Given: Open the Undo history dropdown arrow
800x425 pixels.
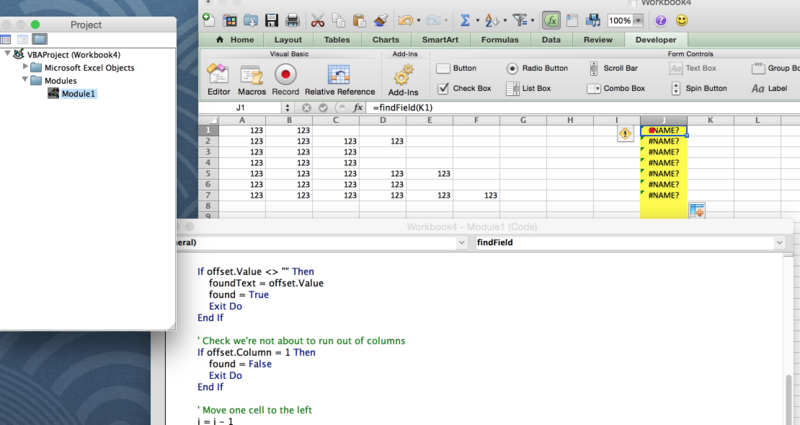Looking at the screenshot, I should (418, 20).
